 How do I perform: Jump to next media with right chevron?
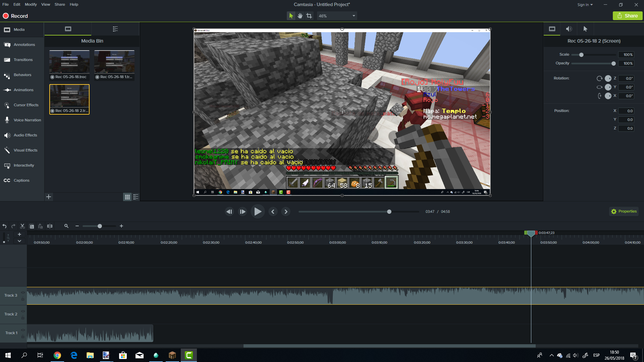[x=286, y=212]
